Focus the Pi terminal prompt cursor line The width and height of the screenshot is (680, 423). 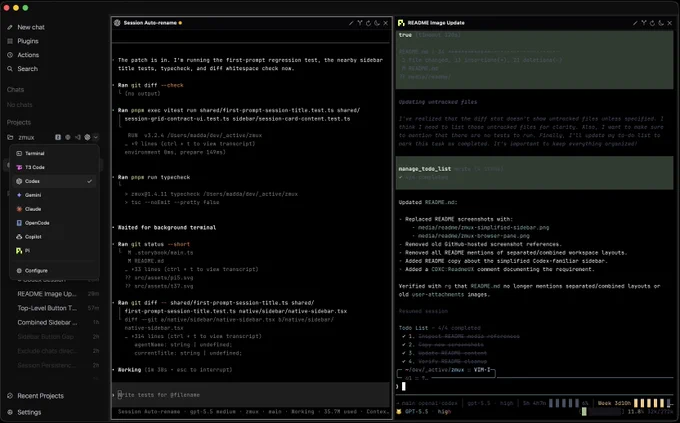click(x=535, y=386)
